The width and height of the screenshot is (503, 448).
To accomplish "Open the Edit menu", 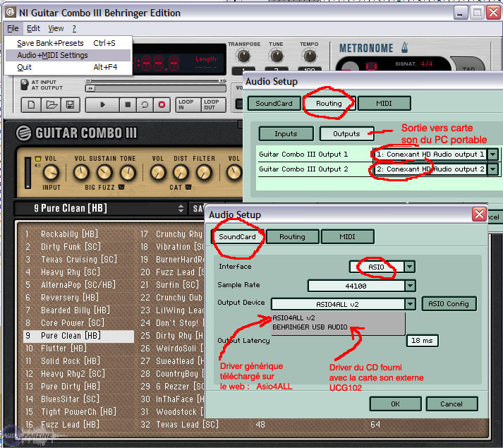I will (x=33, y=28).
